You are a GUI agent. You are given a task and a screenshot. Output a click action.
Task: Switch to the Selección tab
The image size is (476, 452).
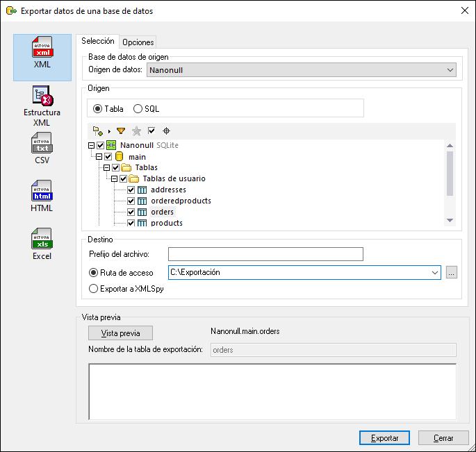[98, 41]
